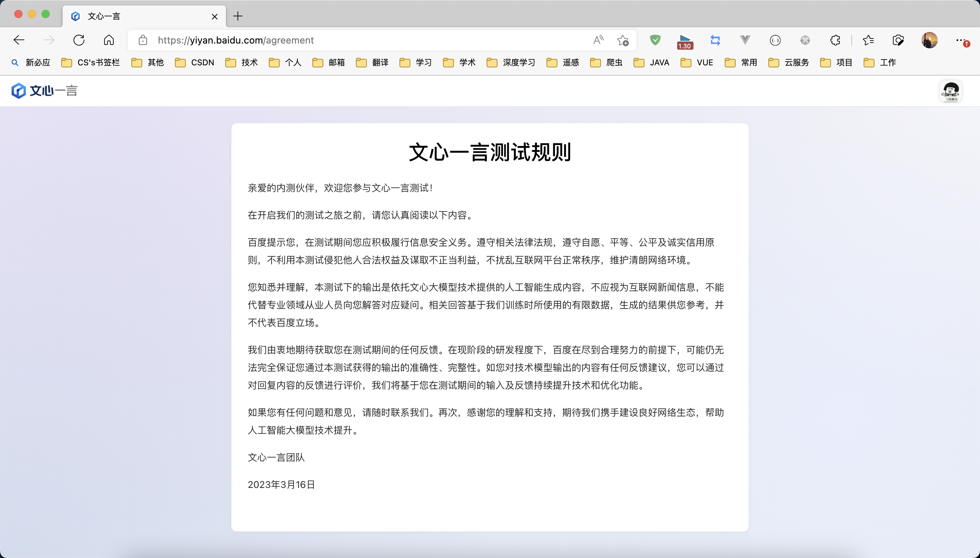Open the user avatar on page header

(950, 91)
